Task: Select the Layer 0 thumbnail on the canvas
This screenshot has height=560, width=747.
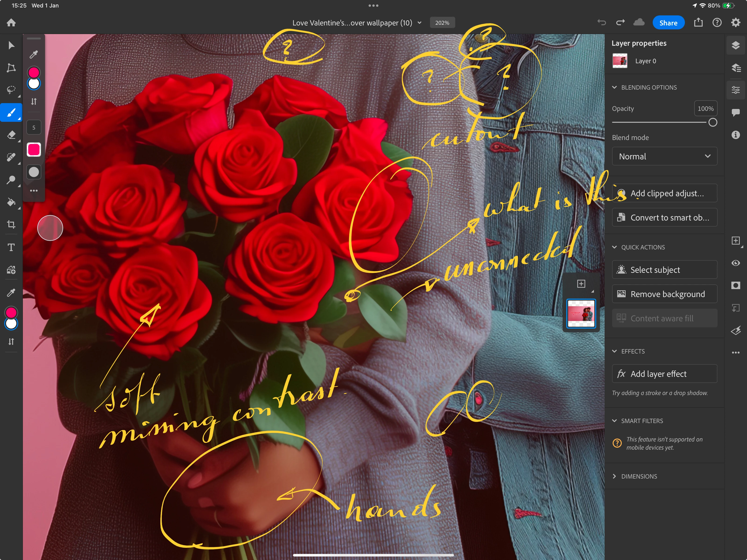Action: click(x=581, y=314)
